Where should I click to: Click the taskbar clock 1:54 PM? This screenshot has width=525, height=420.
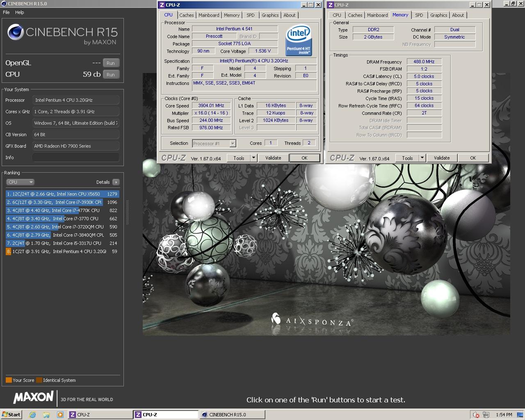(504, 415)
